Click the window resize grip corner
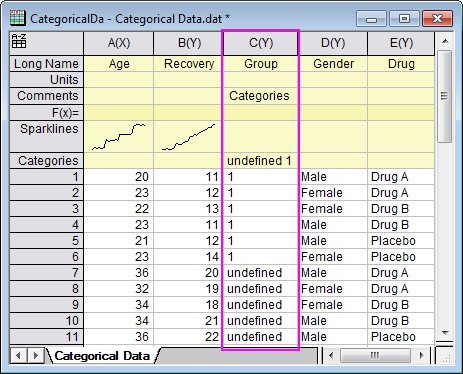The image size is (463, 374). point(445,357)
